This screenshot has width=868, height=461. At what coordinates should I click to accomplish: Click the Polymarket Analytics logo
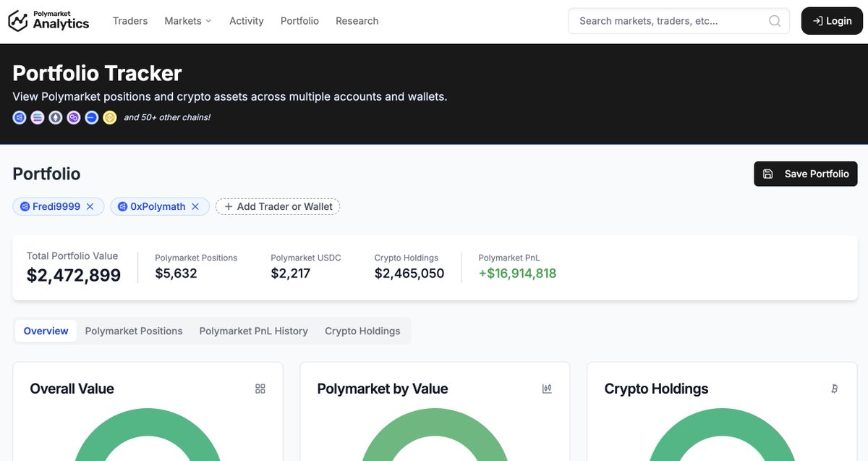[48, 20]
